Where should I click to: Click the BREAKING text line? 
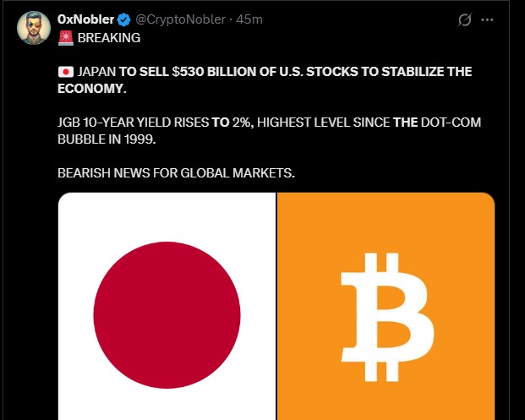pos(108,38)
